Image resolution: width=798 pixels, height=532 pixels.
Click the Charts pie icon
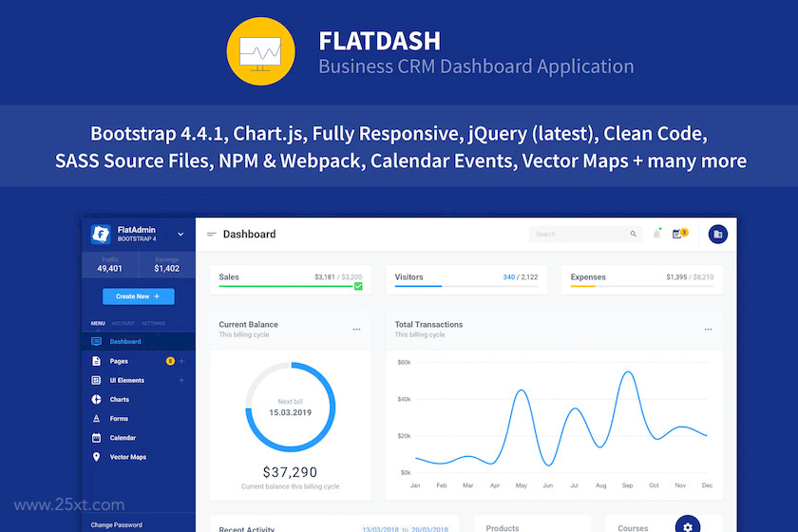pyautogui.click(x=96, y=400)
